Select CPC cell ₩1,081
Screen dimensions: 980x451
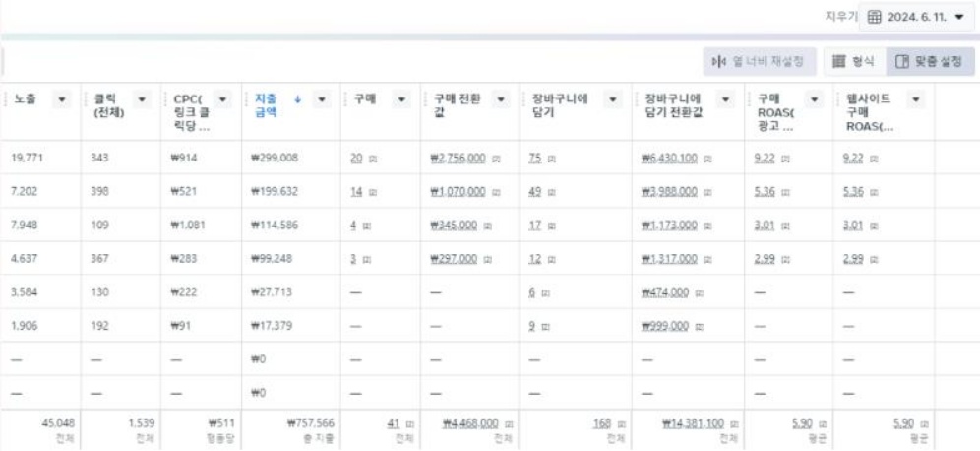pos(189,225)
